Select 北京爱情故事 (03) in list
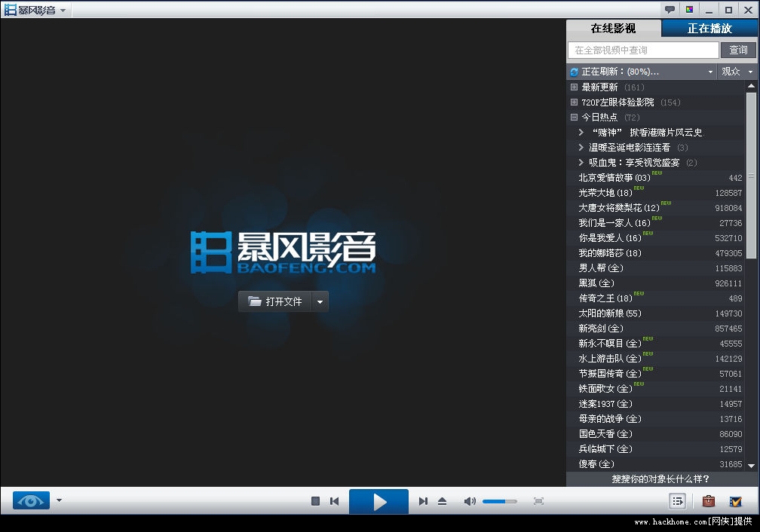 [655, 178]
